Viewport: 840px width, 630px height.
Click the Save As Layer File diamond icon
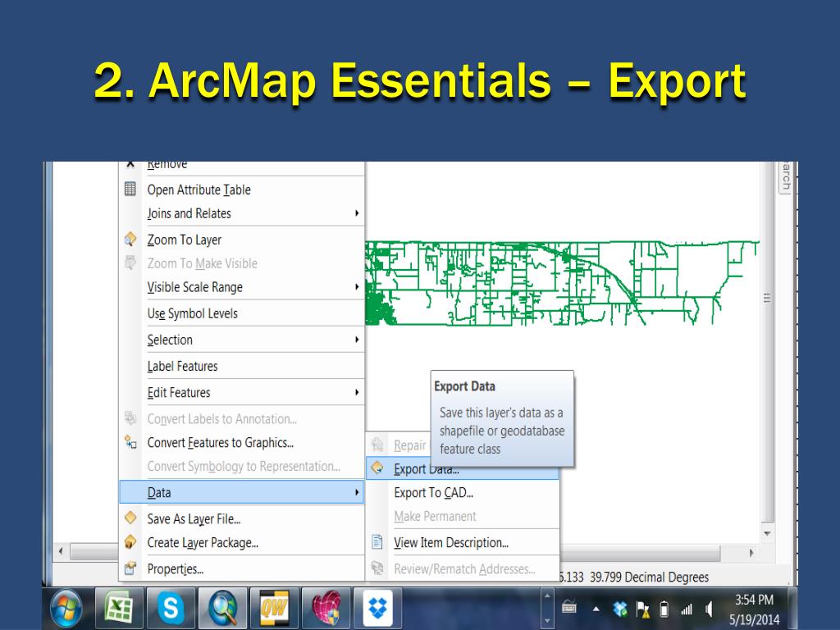(130, 518)
